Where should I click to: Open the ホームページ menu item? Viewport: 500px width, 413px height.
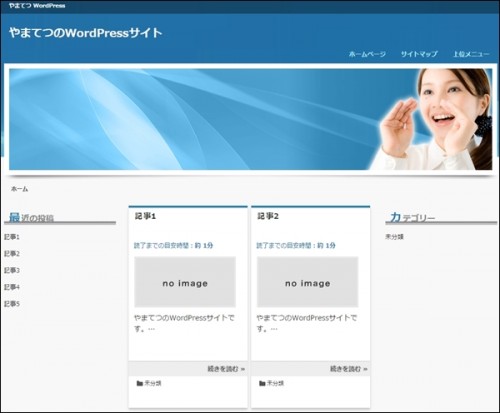pyautogui.click(x=367, y=54)
